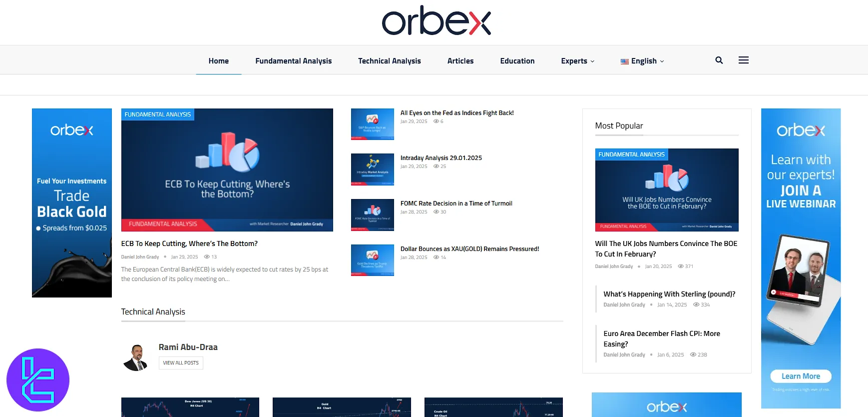This screenshot has height=417, width=868.
Task: Click the Trade Black Gold banner
Action: (x=72, y=203)
